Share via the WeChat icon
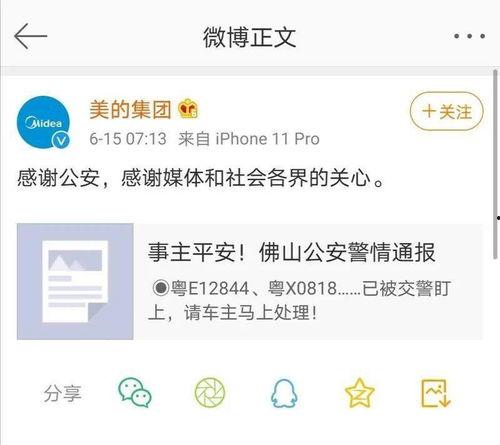500x445 pixels. pos(135,392)
